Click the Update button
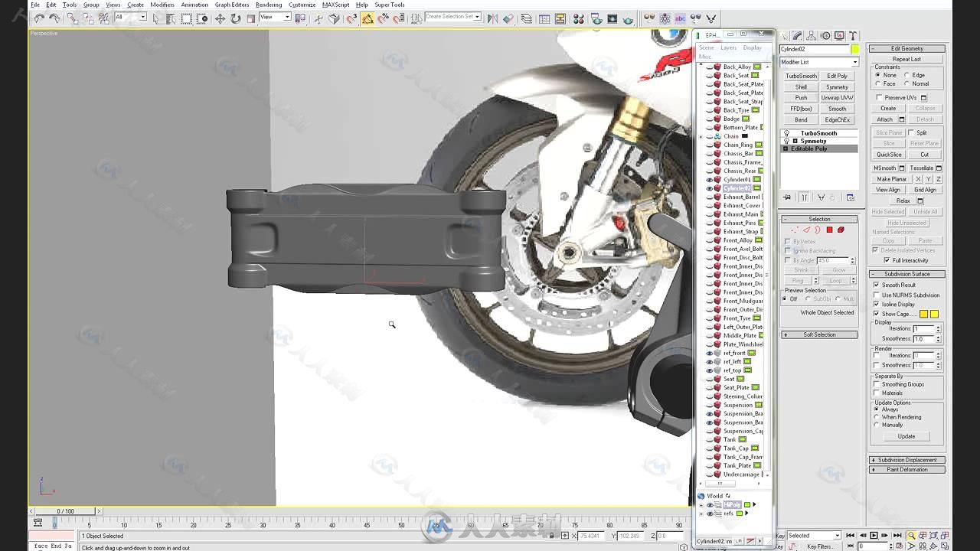The width and height of the screenshot is (980, 551). click(906, 436)
